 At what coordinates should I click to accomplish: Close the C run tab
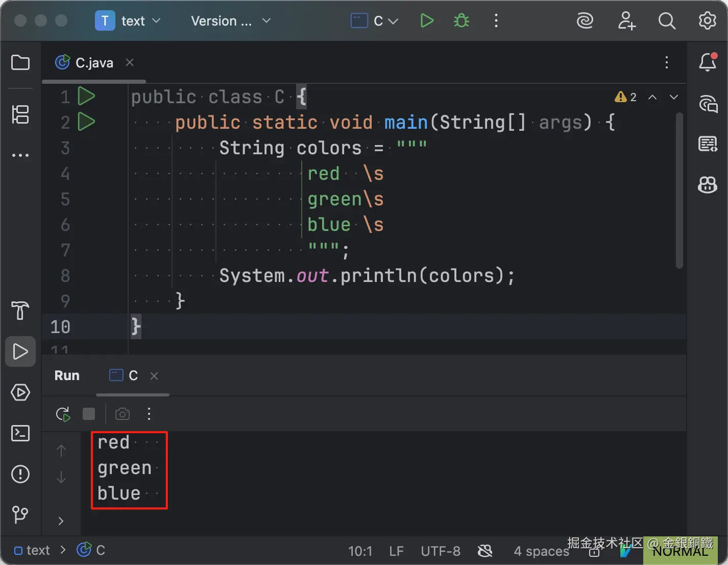(154, 376)
